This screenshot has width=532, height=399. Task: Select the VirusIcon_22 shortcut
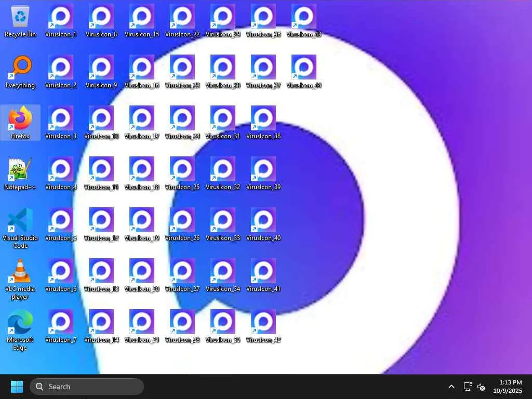[x=182, y=20]
